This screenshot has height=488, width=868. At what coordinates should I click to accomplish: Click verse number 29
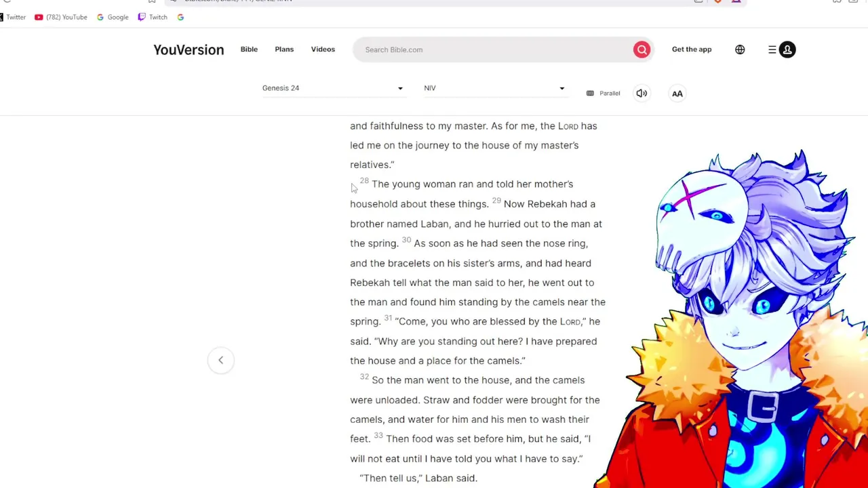pos(496,201)
